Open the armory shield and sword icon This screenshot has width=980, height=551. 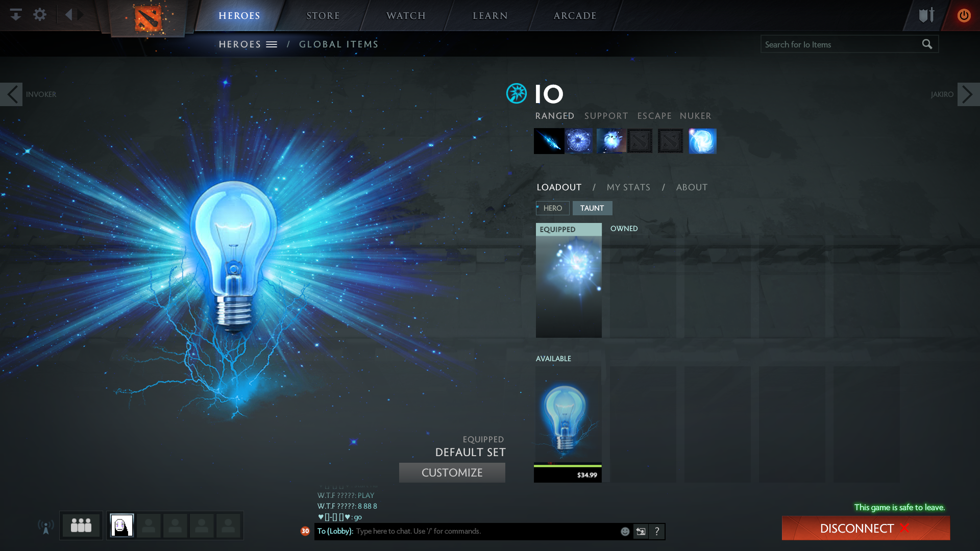click(x=926, y=15)
